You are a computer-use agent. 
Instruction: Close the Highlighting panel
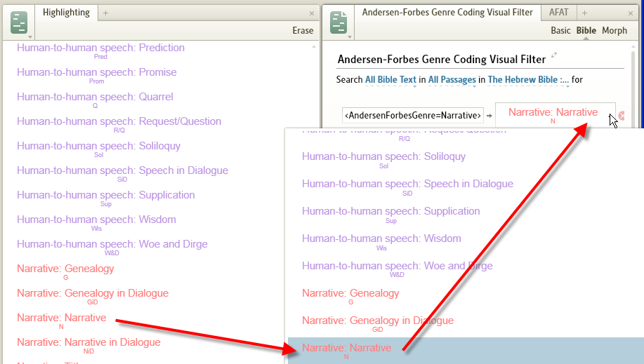312,13
